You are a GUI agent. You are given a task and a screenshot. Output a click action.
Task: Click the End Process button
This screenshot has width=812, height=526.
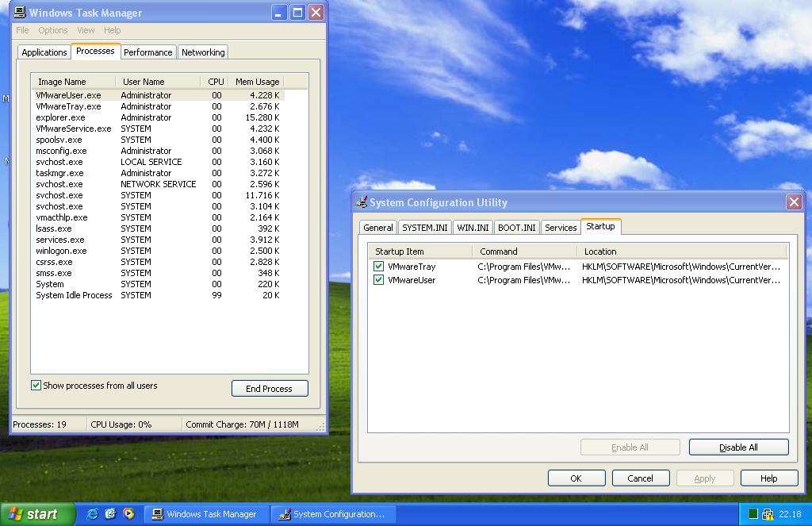tap(270, 388)
